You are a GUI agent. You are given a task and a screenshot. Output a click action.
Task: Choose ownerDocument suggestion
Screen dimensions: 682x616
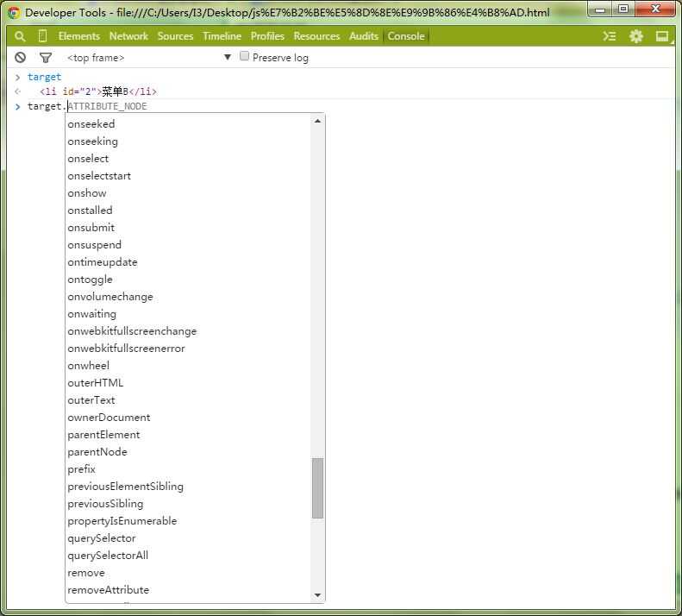tap(109, 418)
